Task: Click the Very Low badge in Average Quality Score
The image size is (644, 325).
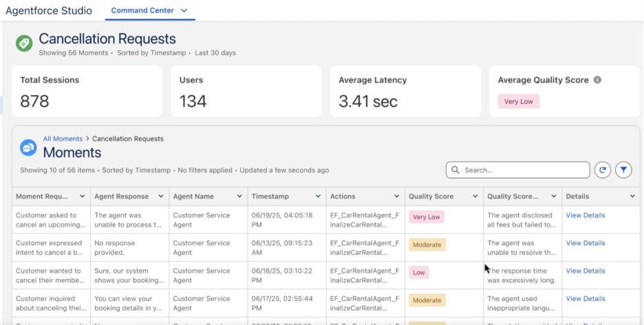Action: click(x=518, y=101)
